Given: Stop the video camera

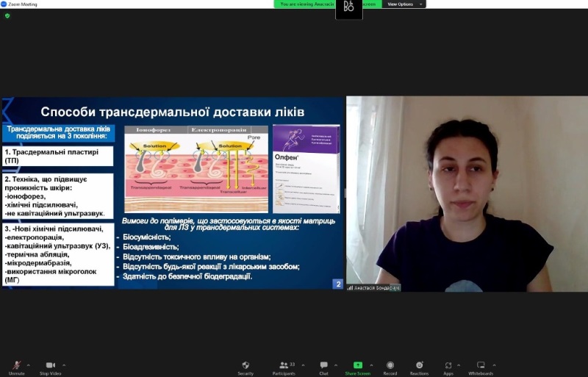Looking at the screenshot, I should pyautogui.click(x=50, y=367).
